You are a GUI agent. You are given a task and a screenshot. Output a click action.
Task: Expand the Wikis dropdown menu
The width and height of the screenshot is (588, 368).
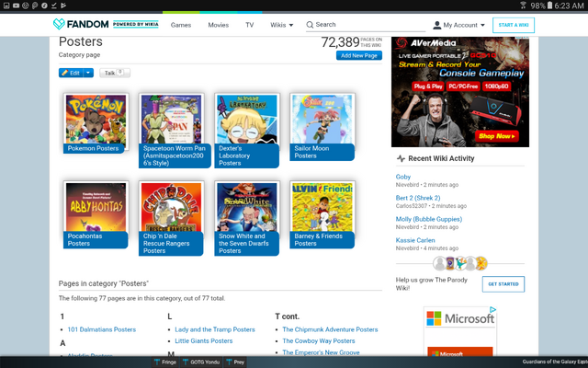tap(282, 25)
